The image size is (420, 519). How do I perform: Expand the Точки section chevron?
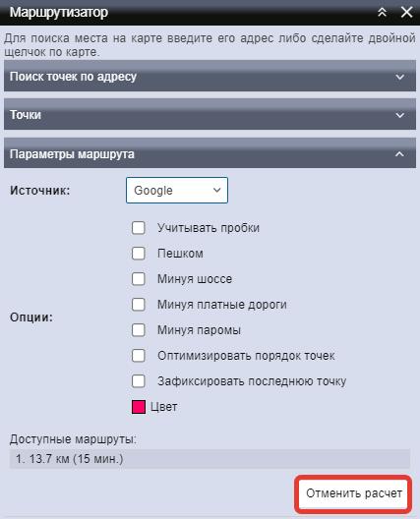(x=399, y=115)
